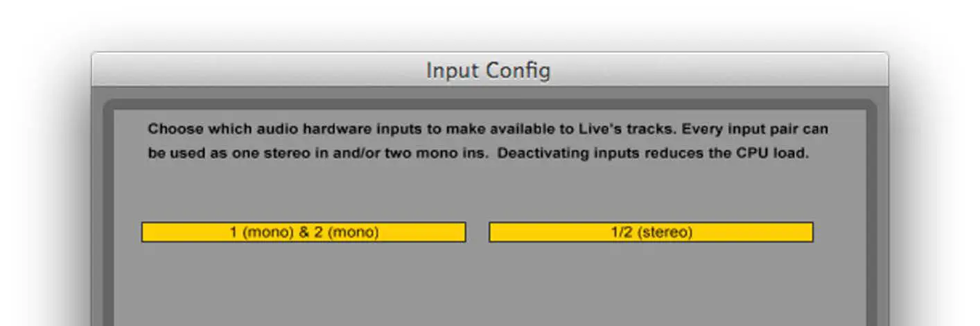The width and height of the screenshot is (980, 326).
Task: Click the gap between the two yellow buttons
Action: pyautogui.click(x=477, y=232)
